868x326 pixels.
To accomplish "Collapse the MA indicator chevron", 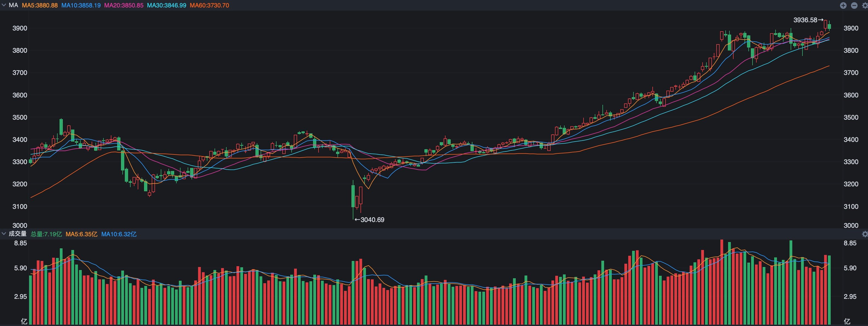I will click(x=4, y=5).
